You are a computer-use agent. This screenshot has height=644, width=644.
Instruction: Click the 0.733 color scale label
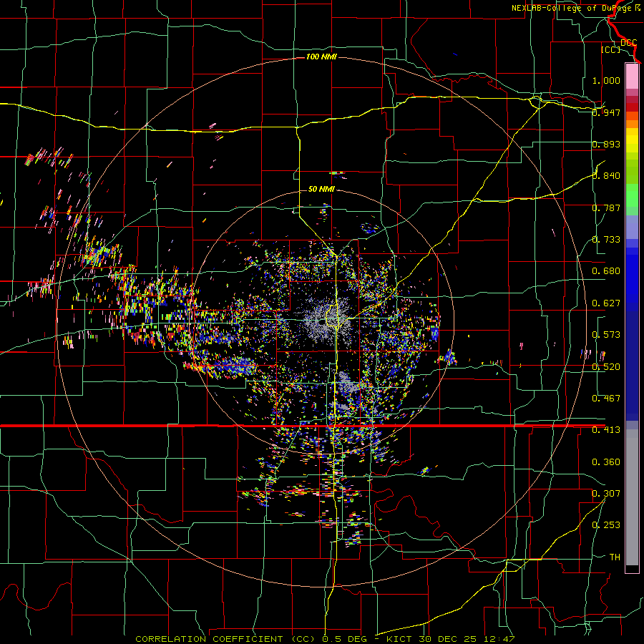coord(606,240)
